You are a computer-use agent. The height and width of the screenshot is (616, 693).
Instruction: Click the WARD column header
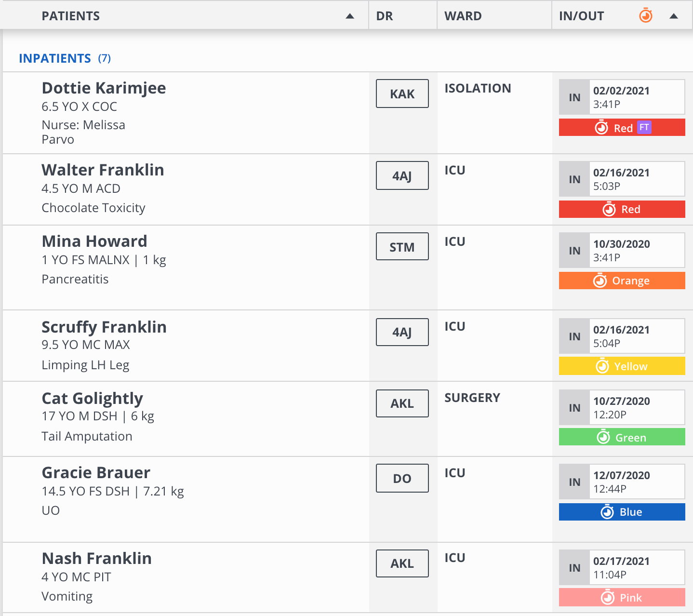(x=463, y=16)
